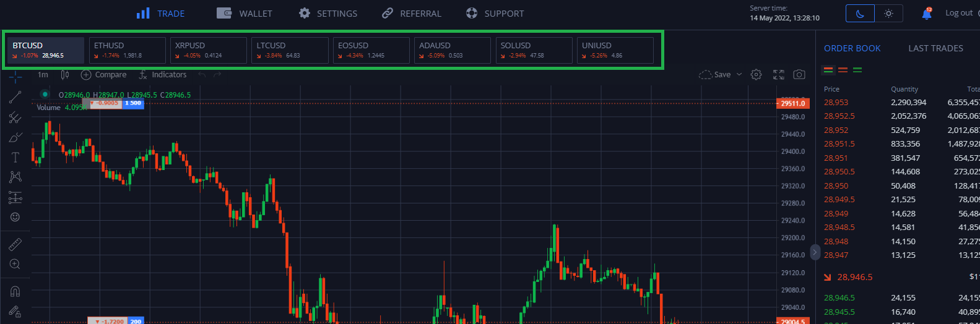Show only asks (red) order view

[843, 70]
